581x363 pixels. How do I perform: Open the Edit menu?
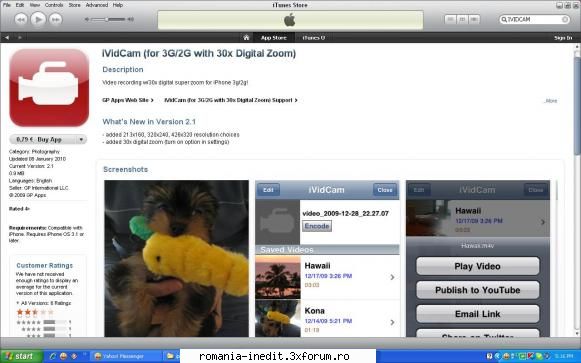[x=20, y=5]
